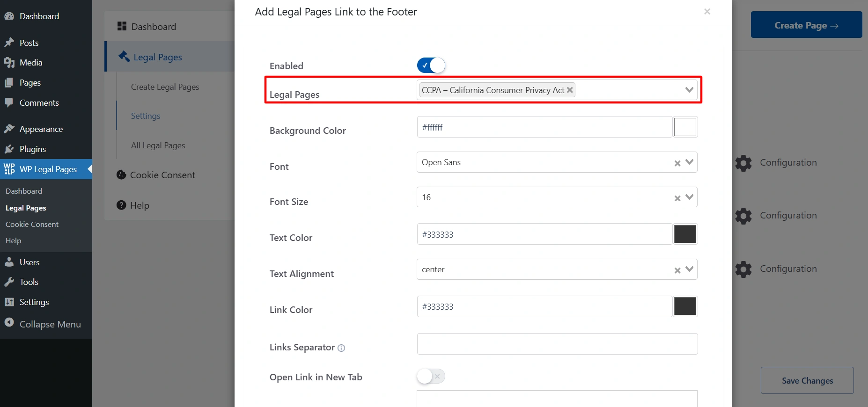Clear the Open Sans font selection
The height and width of the screenshot is (407, 868).
[677, 163]
